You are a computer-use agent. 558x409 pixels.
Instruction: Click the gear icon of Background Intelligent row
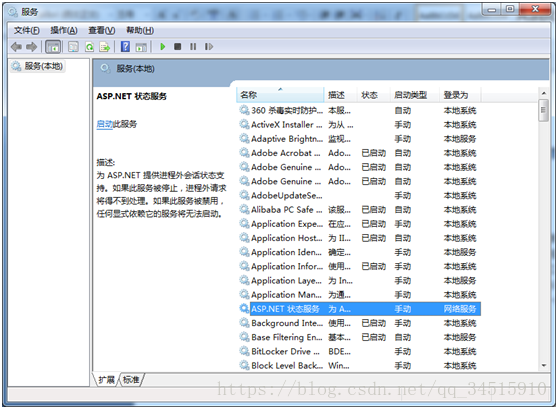coord(244,323)
